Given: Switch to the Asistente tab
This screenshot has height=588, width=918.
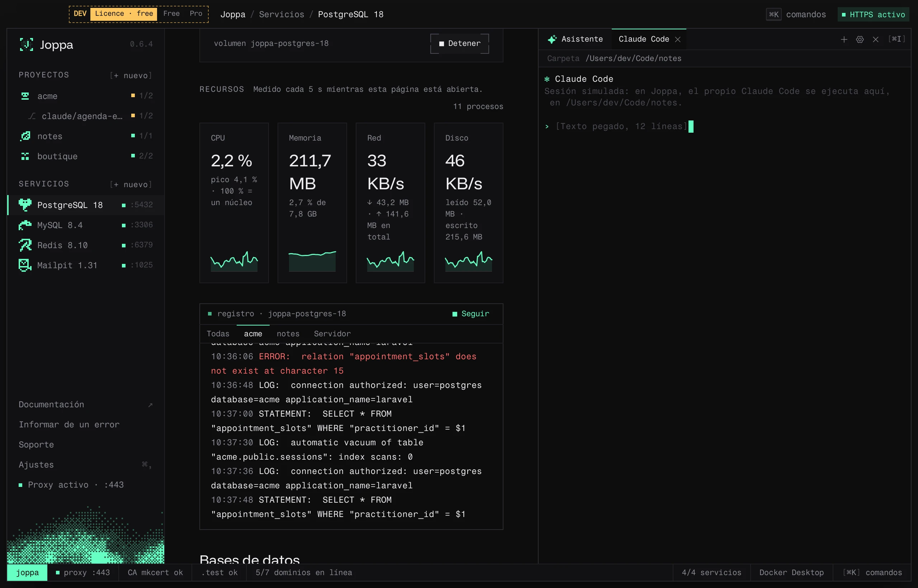Looking at the screenshot, I should [x=575, y=39].
